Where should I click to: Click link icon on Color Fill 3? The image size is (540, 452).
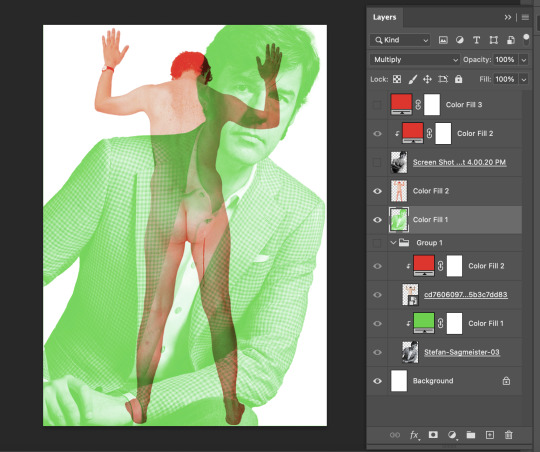pyautogui.click(x=418, y=105)
